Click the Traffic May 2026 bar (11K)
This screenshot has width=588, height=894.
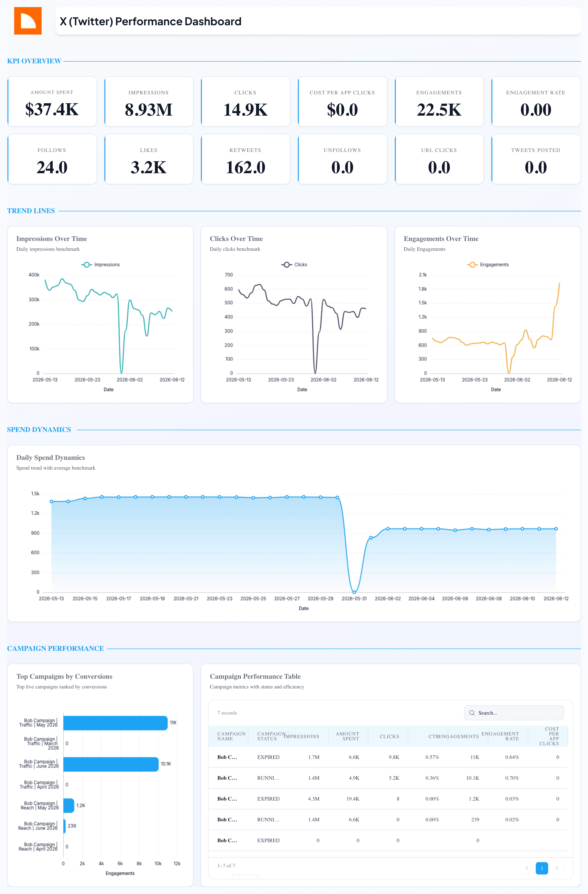tap(115, 723)
